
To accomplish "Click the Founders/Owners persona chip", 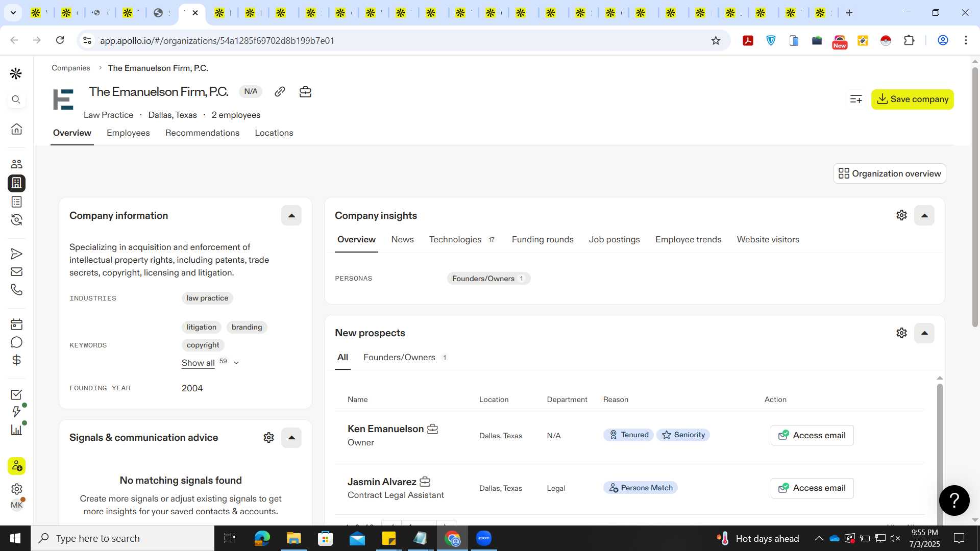I will tap(488, 279).
